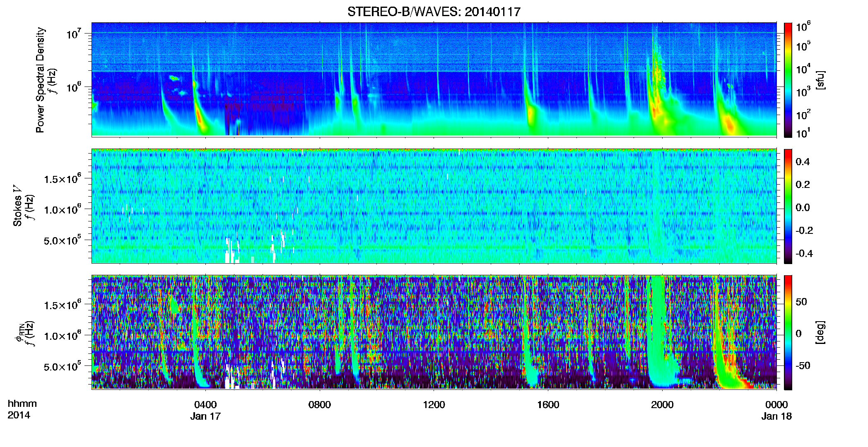The height and width of the screenshot is (447, 868).
Task: Click the 1600 time tick label
Action: click(x=548, y=404)
